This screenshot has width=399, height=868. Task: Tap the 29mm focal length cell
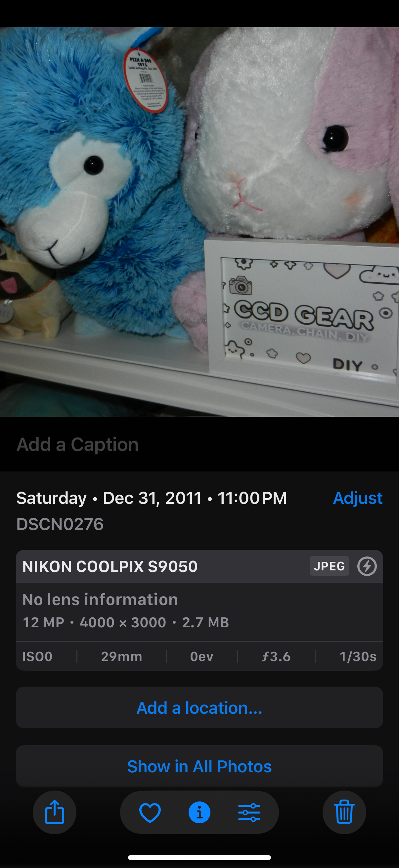[x=121, y=656]
